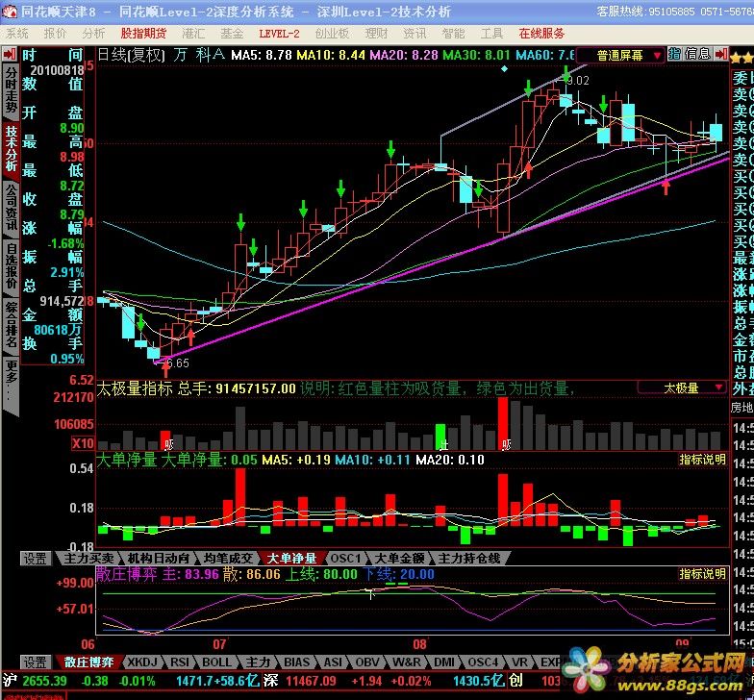This screenshot has width=754, height=700.
Task: Switch to VR bottom tab
Action: point(519,662)
